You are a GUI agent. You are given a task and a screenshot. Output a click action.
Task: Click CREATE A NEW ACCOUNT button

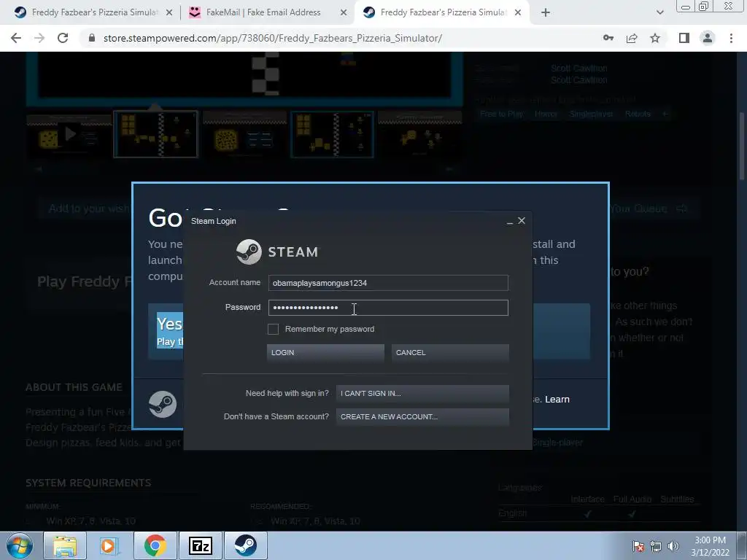tap(422, 416)
